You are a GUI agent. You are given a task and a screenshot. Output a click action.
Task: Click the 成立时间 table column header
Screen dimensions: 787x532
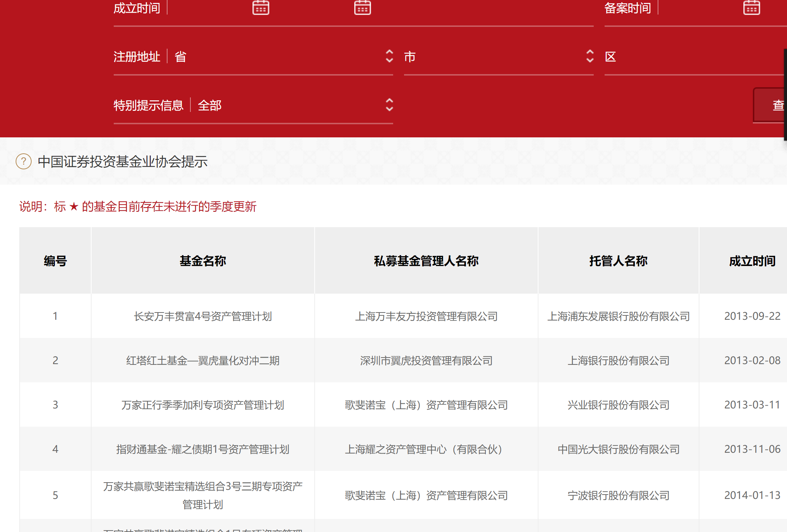click(752, 261)
